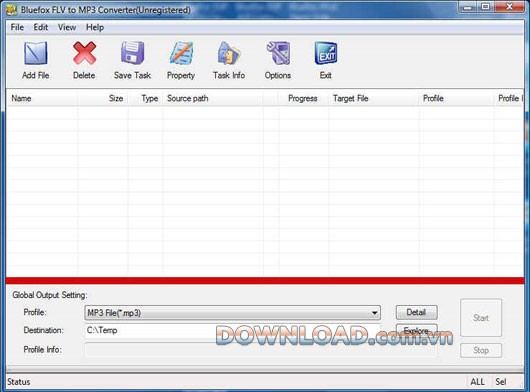Click the Progress column header
530x392 pixels.
304,98
